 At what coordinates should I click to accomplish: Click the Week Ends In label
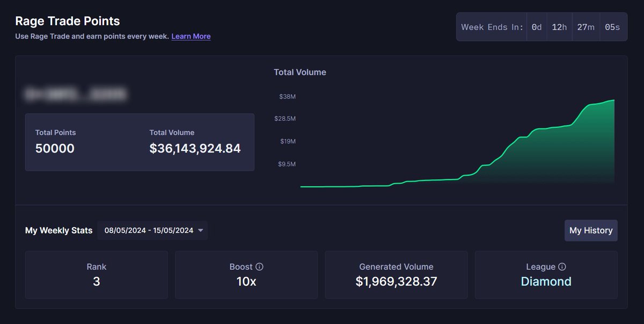(492, 27)
